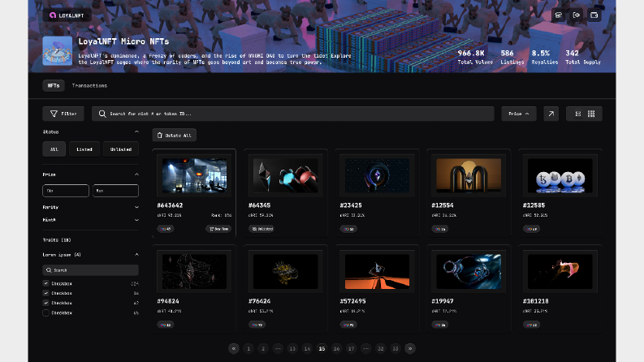Image resolution: width=644 pixels, height=362 pixels.
Task: Click the price chip on NFT #94824
Action: click(165, 325)
